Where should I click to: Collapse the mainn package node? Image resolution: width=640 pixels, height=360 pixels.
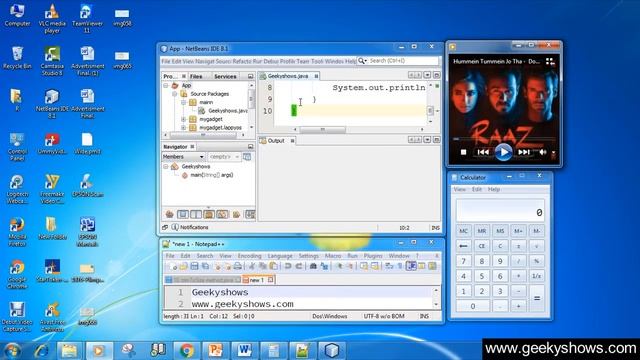(184, 102)
